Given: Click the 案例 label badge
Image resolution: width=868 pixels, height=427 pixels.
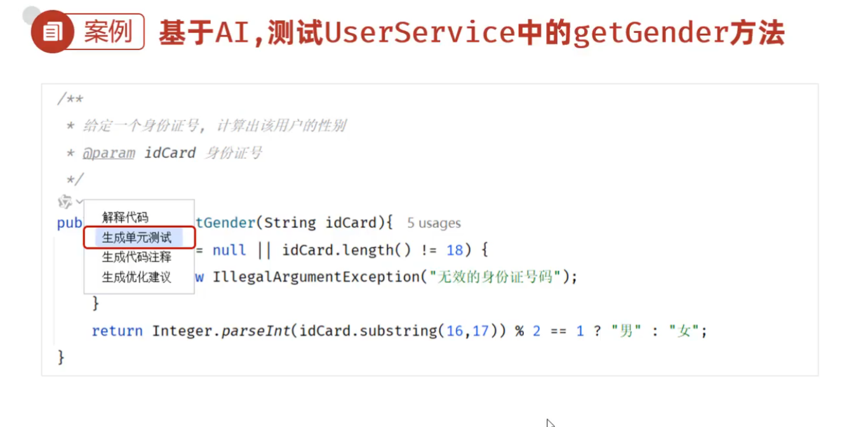Looking at the screenshot, I should click(107, 32).
